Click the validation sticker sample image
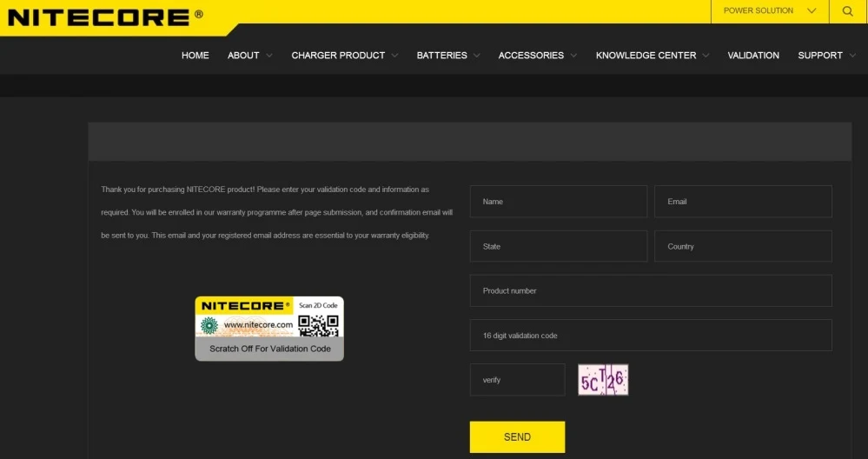This screenshot has width=868, height=459. coord(269,329)
